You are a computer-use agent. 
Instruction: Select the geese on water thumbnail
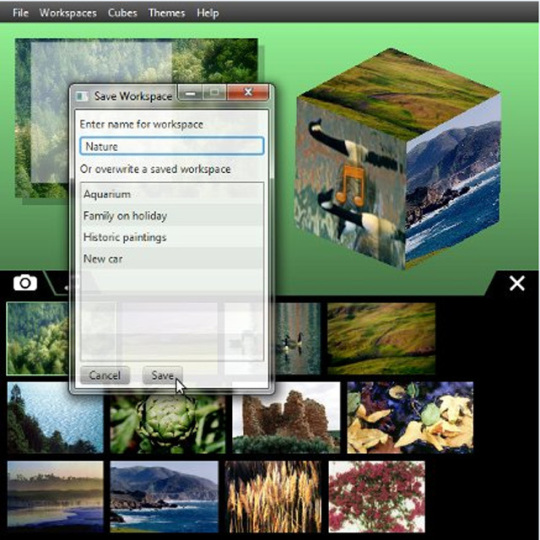pyautogui.click(x=297, y=339)
